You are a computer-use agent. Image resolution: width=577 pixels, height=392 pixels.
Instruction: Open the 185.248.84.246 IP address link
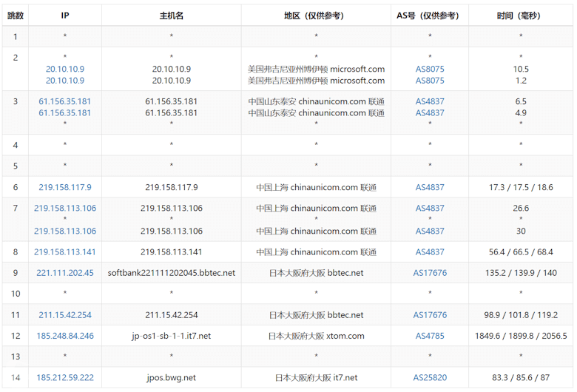[x=65, y=336]
